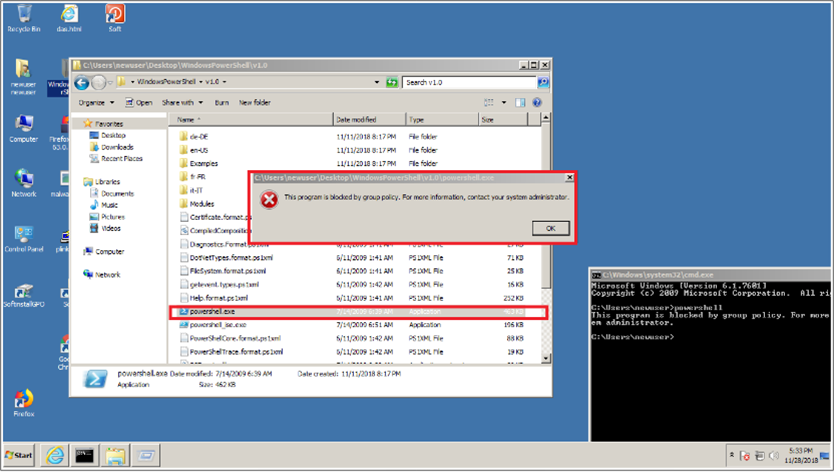Viewport: 834px width, 472px height.
Task: Expand the views dropdown arrow
Action: (x=504, y=103)
